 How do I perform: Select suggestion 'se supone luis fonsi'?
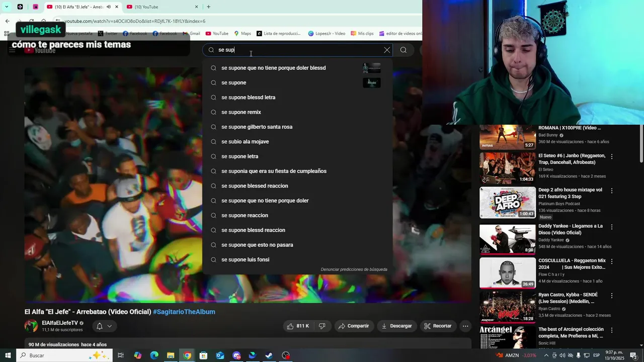[x=297, y=259]
